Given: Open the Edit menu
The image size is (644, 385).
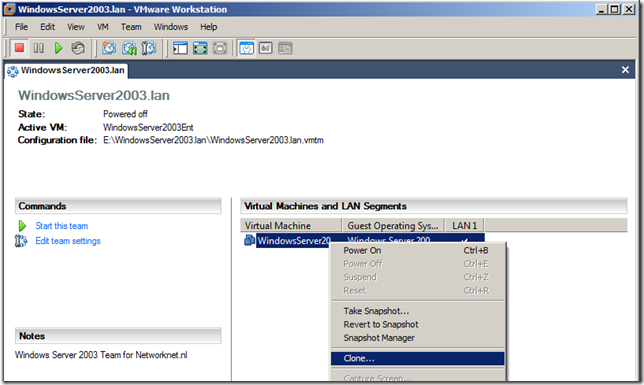Looking at the screenshot, I should pos(47,27).
